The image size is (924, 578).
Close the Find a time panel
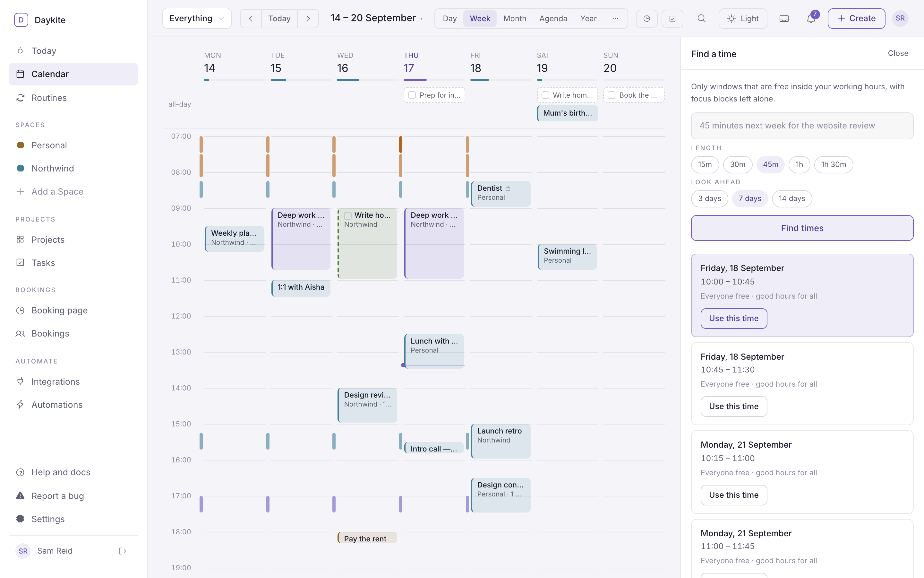click(x=898, y=54)
